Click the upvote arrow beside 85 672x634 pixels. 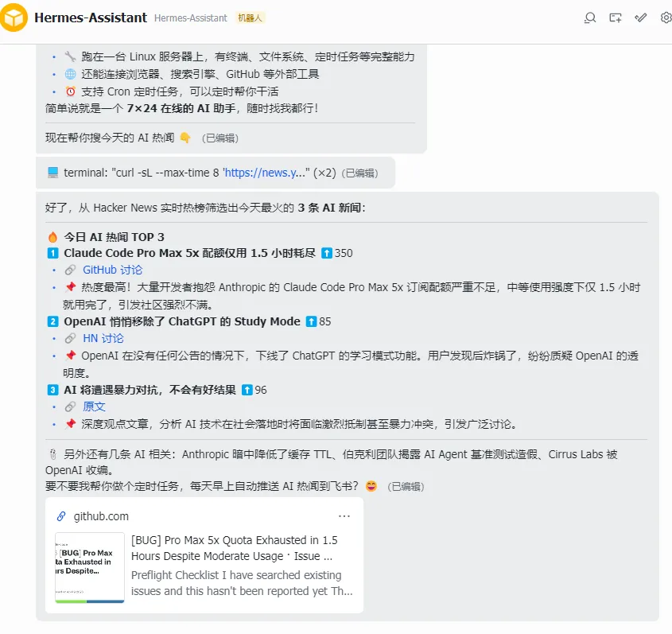(x=312, y=321)
